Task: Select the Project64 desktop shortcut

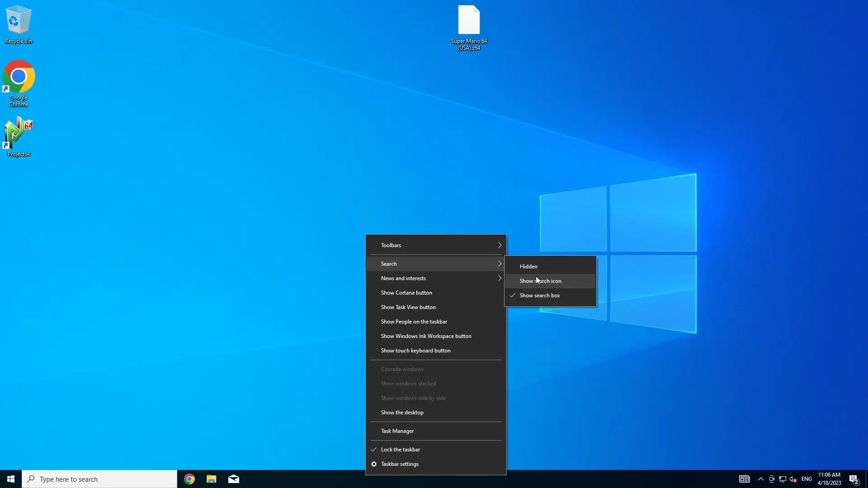Action: tap(19, 136)
